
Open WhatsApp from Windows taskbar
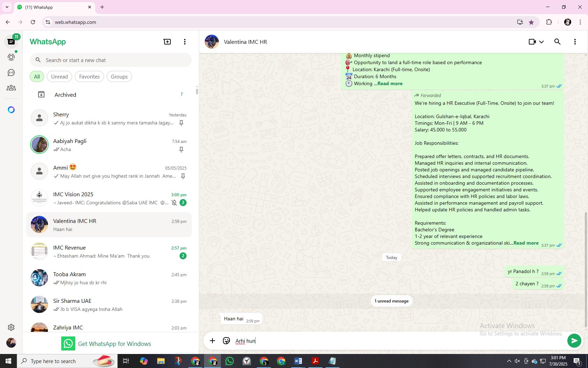(x=230, y=361)
